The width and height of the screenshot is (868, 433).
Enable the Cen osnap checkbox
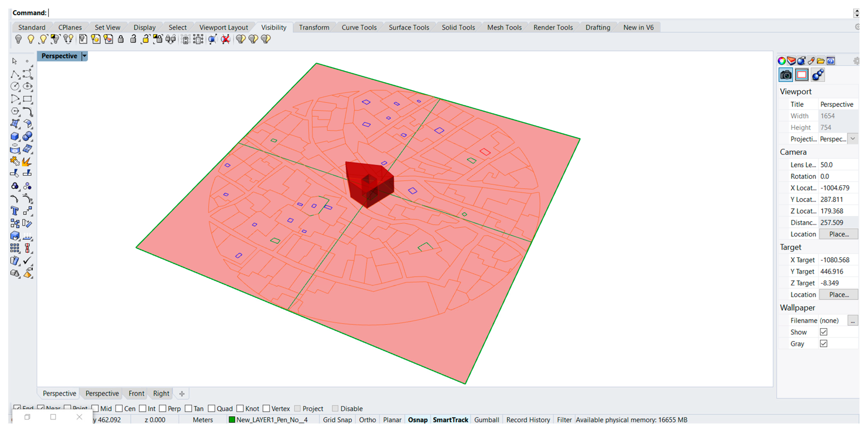(x=119, y=408)
